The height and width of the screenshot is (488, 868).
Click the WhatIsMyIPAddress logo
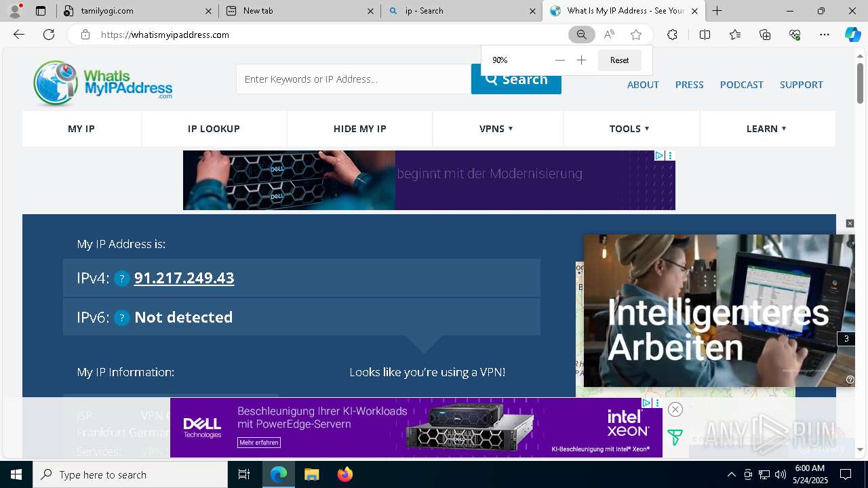tap(102, 83)
